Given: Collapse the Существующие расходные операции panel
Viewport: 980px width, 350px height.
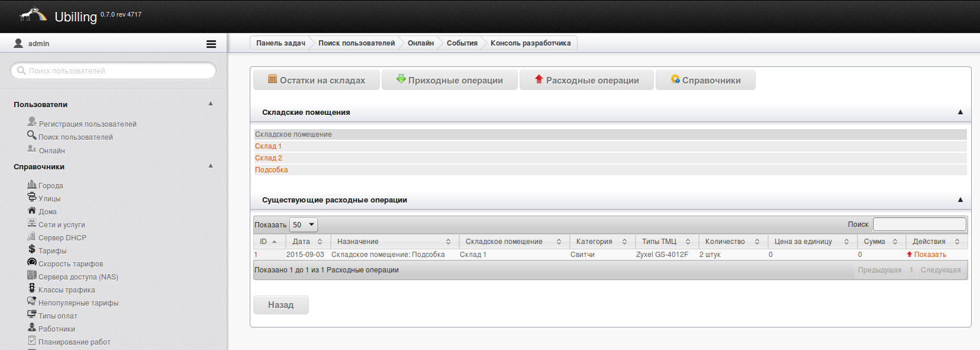Looking at the screenshot, I should click(960, 200).
